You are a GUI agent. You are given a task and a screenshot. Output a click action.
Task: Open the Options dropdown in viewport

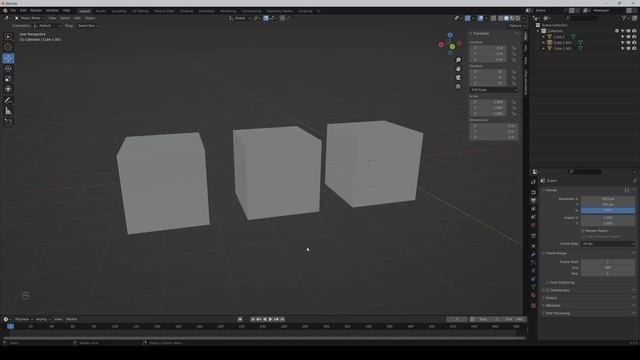point(517,26)
